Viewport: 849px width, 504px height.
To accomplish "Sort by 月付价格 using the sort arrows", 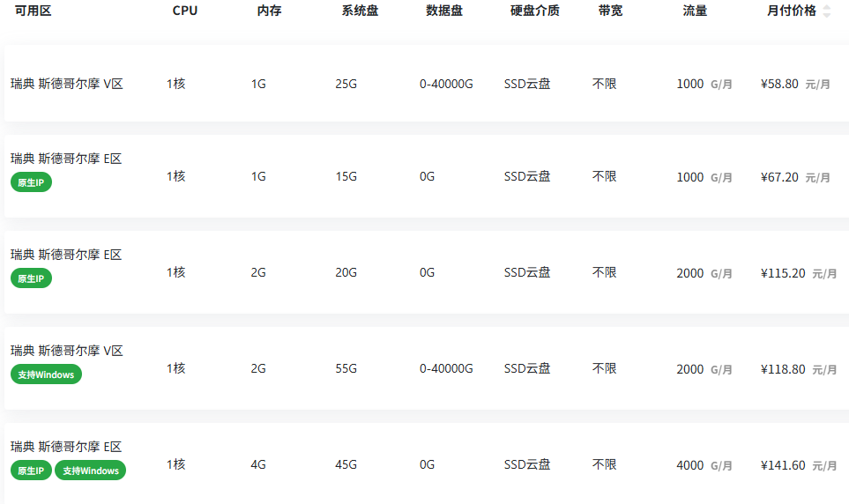I will (x=826, y=11).
